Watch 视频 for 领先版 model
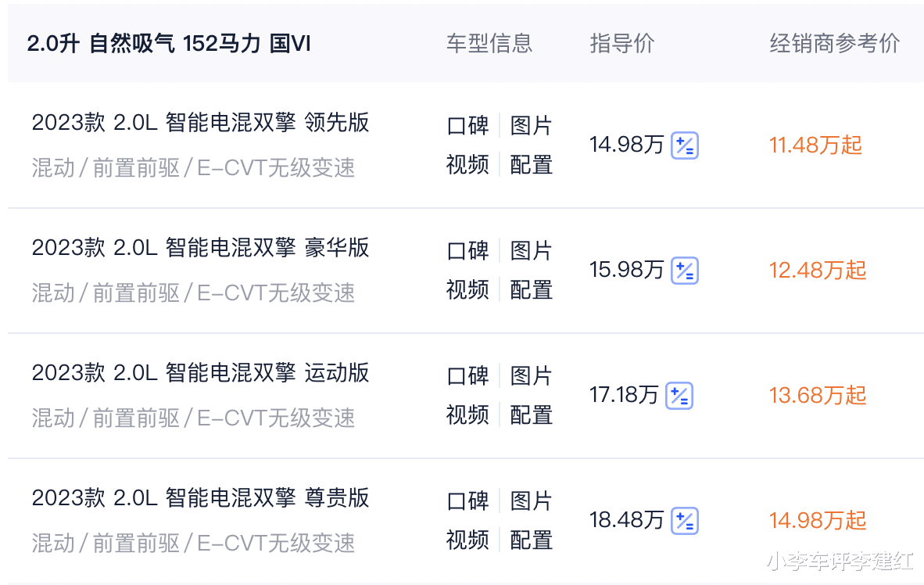924x585 pixels. pos(468,164)
